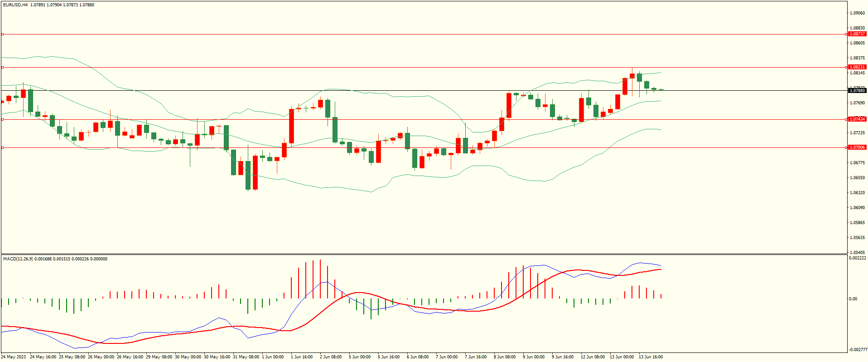Click the red 1.08231 line's left handle
The image size is (868, 362).
2,67
